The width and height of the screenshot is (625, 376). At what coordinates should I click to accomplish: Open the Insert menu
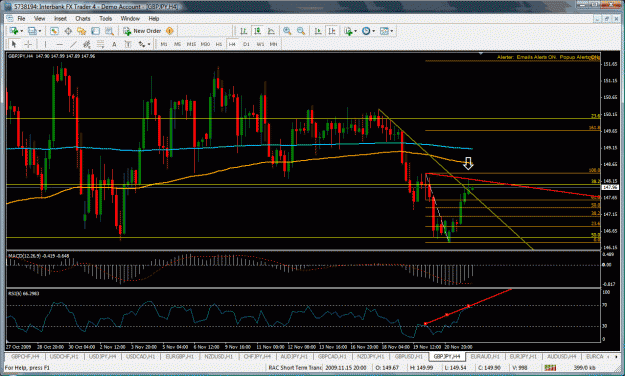(x=60, y=18)
